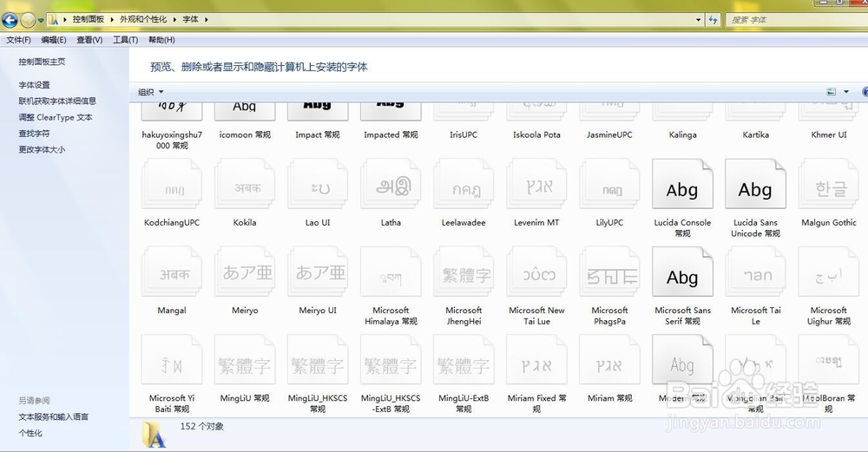Select the IrisUPC font label
Viewport: 868px width, 452px height.
point(464,134)
